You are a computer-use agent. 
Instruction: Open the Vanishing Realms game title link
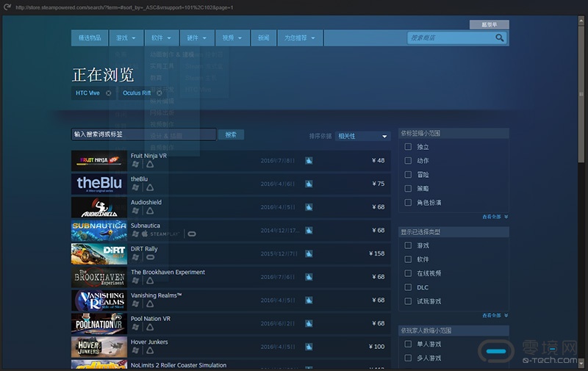pyautogui.click(x=156, y=295)
